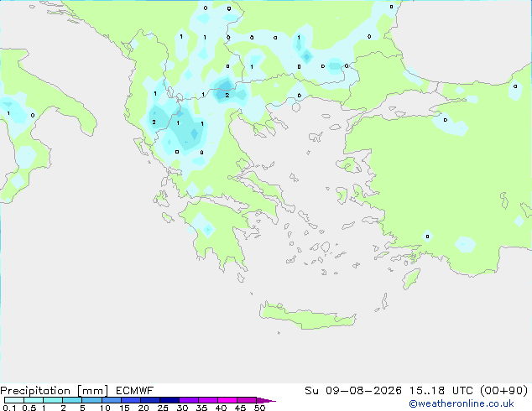Click the '40' legend label

coord(221,408)
